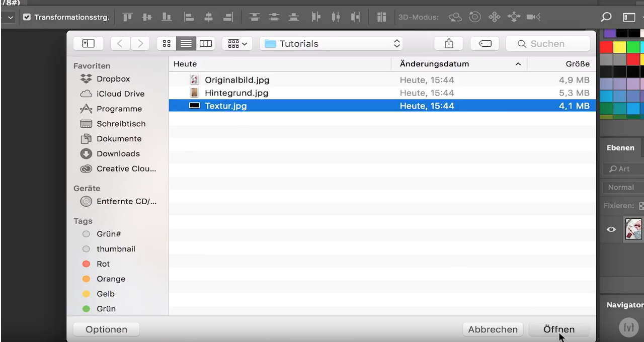The image size is (644, 342).
Task: Select Entfernte CD/DVD device in sidebar
Action: (x=119, y=202)
